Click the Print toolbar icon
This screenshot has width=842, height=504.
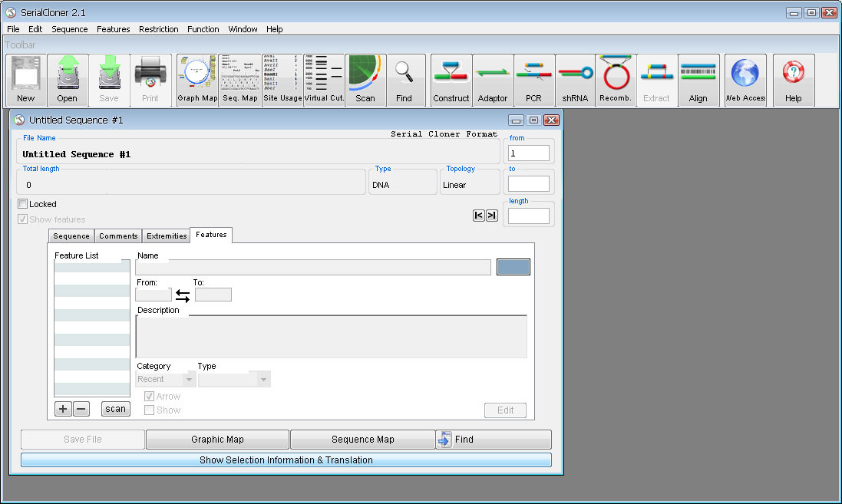click(150, 80)
